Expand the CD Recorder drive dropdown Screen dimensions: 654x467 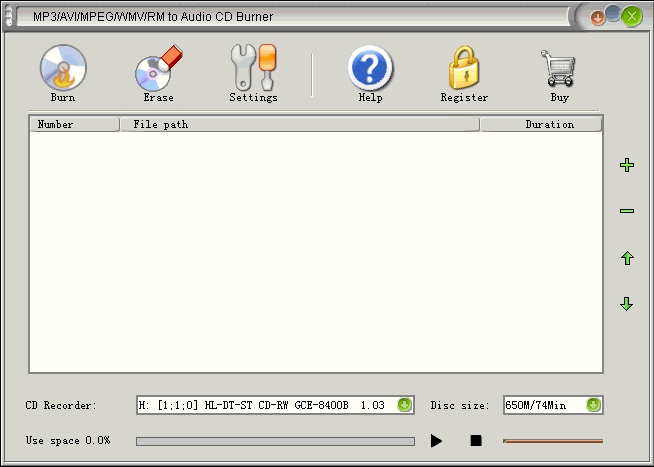point(404,405)
